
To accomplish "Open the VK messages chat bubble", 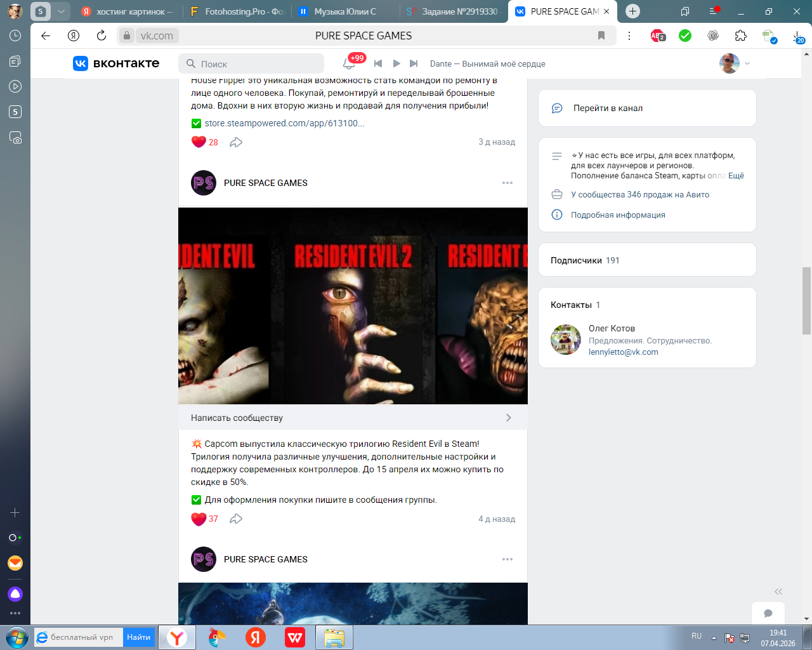I will pyautogui.click(x=768, y=614).
